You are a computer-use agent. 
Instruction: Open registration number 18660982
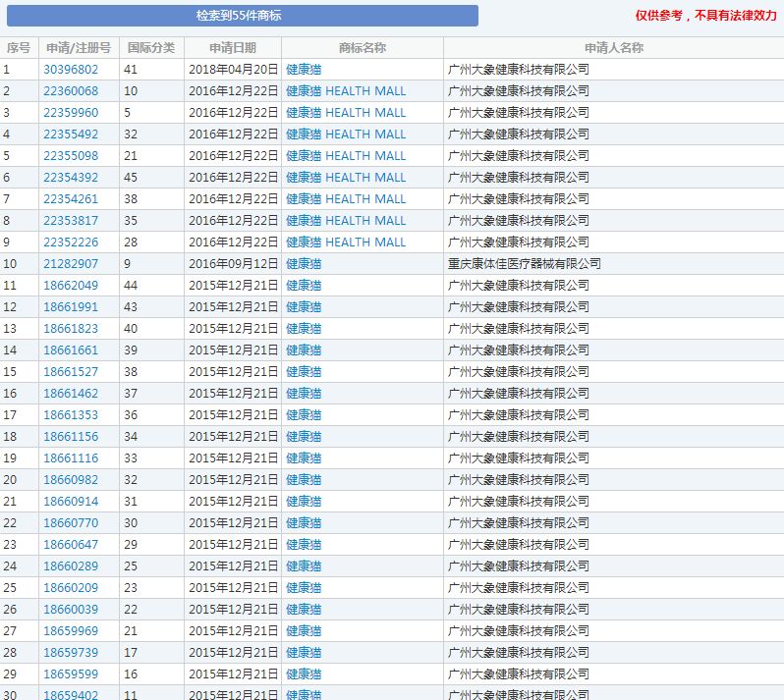click(x=71, y=480)
